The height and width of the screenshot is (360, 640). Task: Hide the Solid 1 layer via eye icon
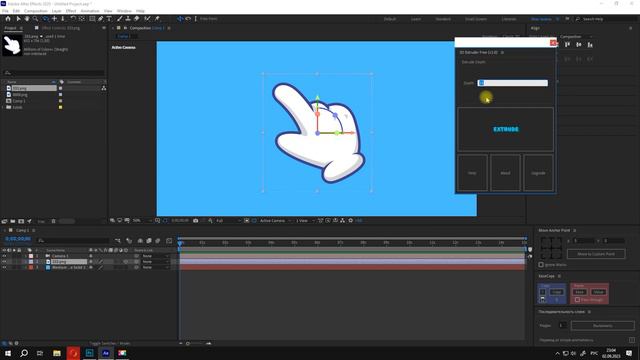[x=4, y=267]
